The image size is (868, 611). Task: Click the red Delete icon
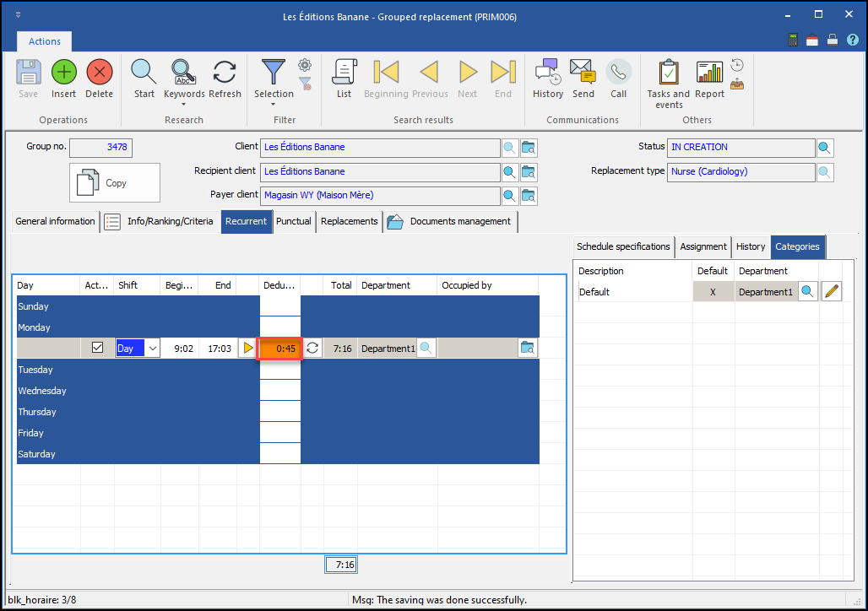(99, 72)
